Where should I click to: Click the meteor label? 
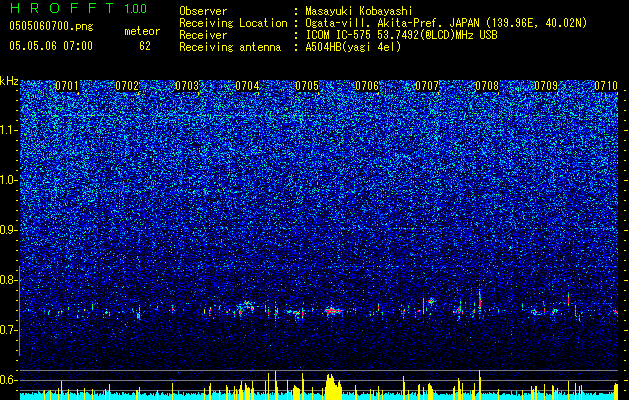(x=142, y=31)
